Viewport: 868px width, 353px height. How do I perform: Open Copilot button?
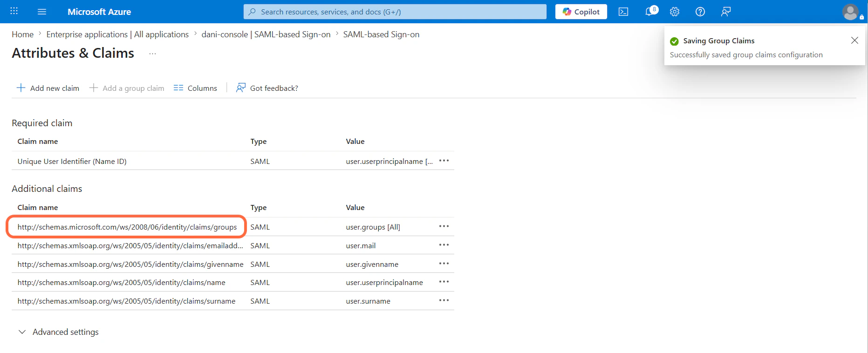581,12
